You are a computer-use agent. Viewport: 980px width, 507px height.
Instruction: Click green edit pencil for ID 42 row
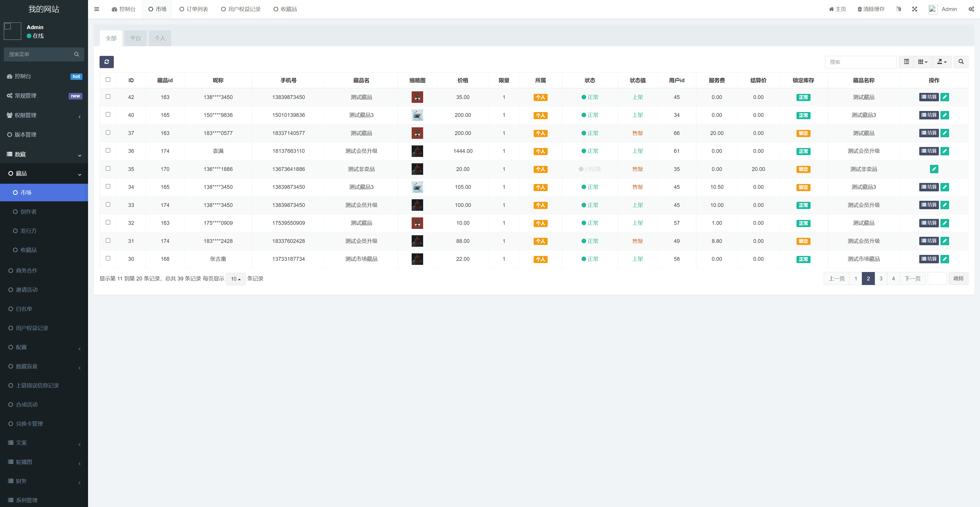[944, 97]
